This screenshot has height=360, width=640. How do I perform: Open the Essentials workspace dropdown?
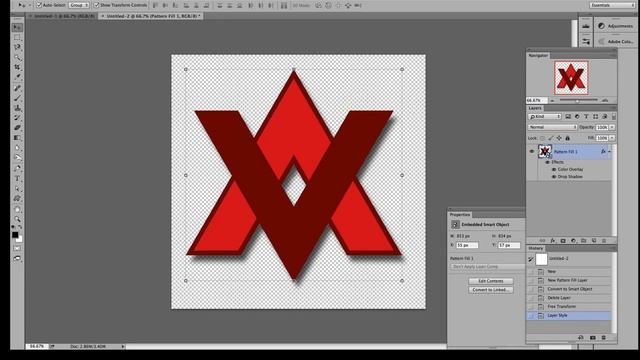coord(612,5)
